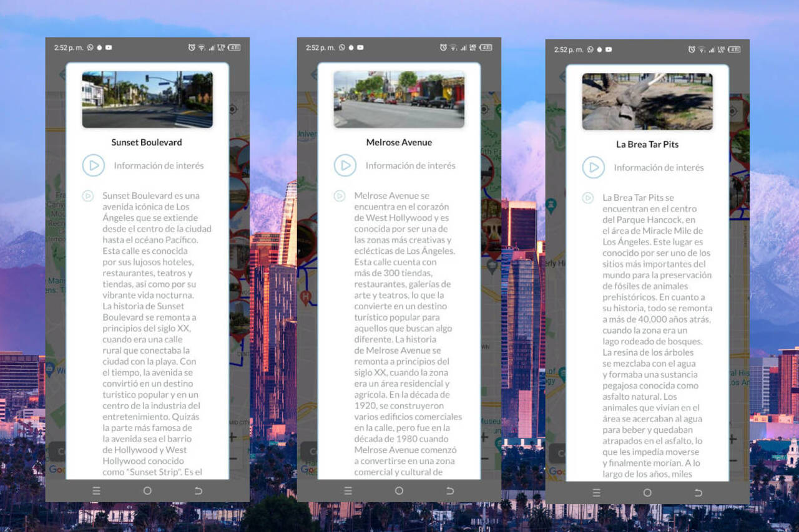Select the Sunset Boulevard title

[x=147, y=142]
